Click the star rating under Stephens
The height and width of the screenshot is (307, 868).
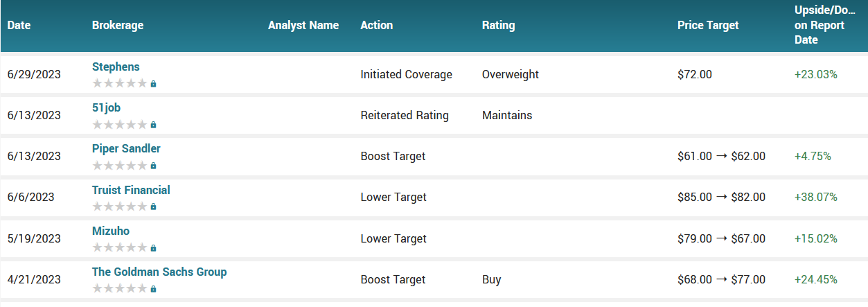[x=120, y=84]
